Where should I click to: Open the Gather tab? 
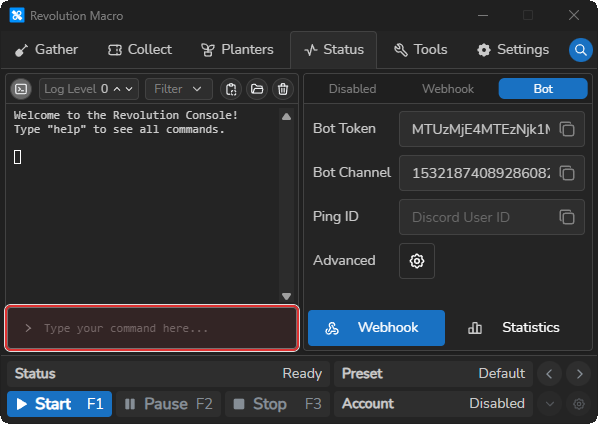pos(46,50)
